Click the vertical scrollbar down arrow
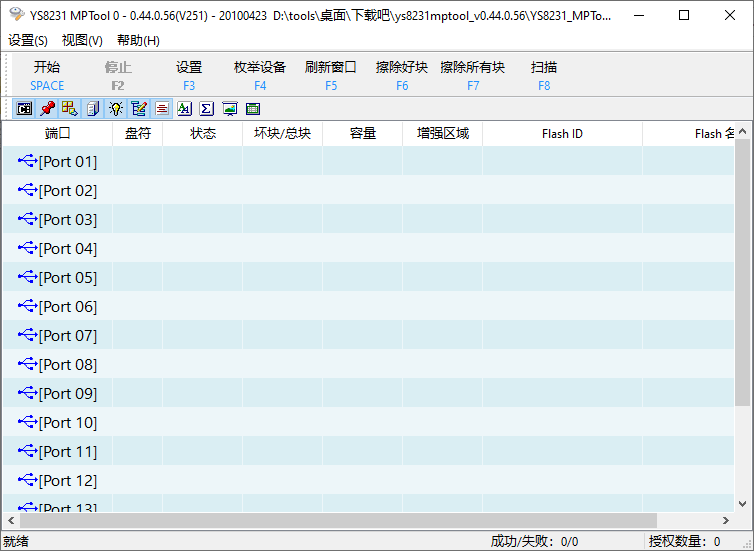This screenshot has height=551, width=754. click(x=742, y=504)
